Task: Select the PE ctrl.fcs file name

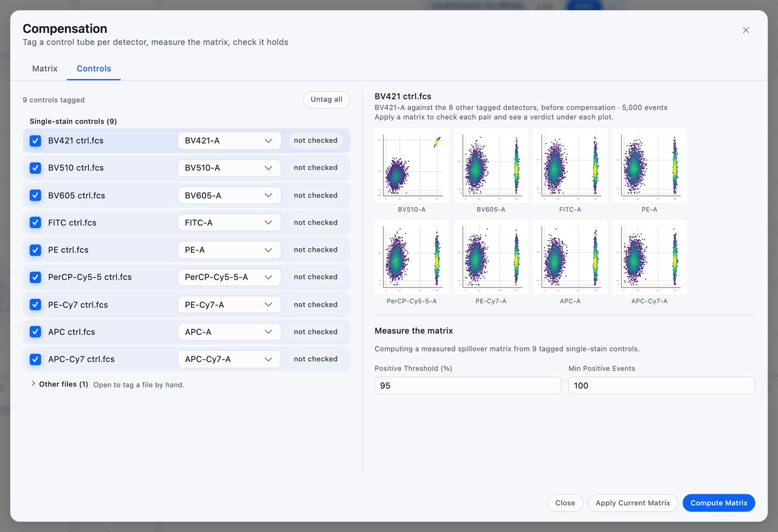Action: pos(68,250)
